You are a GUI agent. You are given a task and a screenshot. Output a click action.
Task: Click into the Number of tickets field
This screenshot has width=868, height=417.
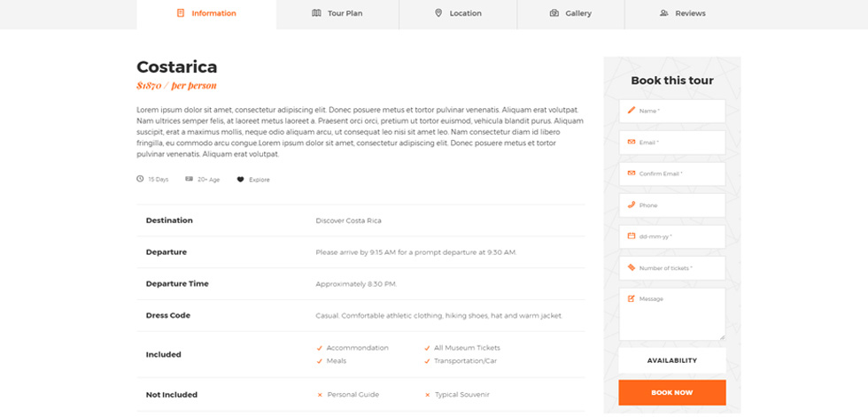coord(672,267)
